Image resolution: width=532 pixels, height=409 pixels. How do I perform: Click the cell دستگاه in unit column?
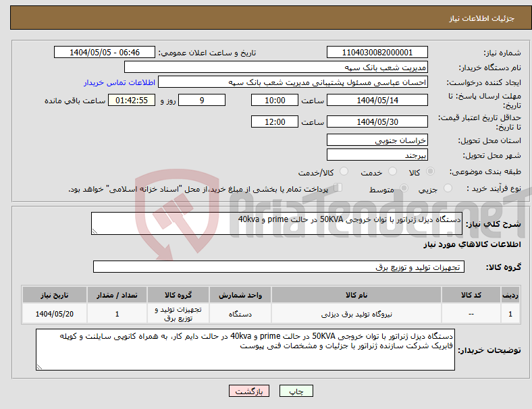[240, 314]
